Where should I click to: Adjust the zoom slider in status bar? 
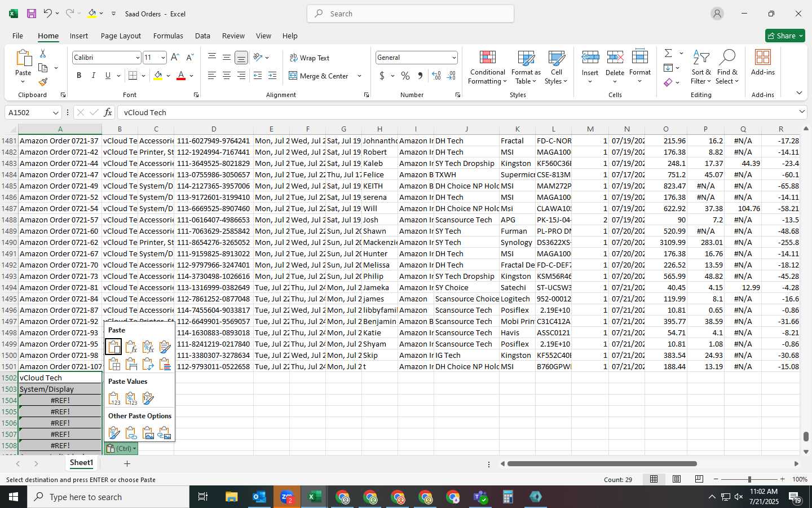(x=749, y=479)
